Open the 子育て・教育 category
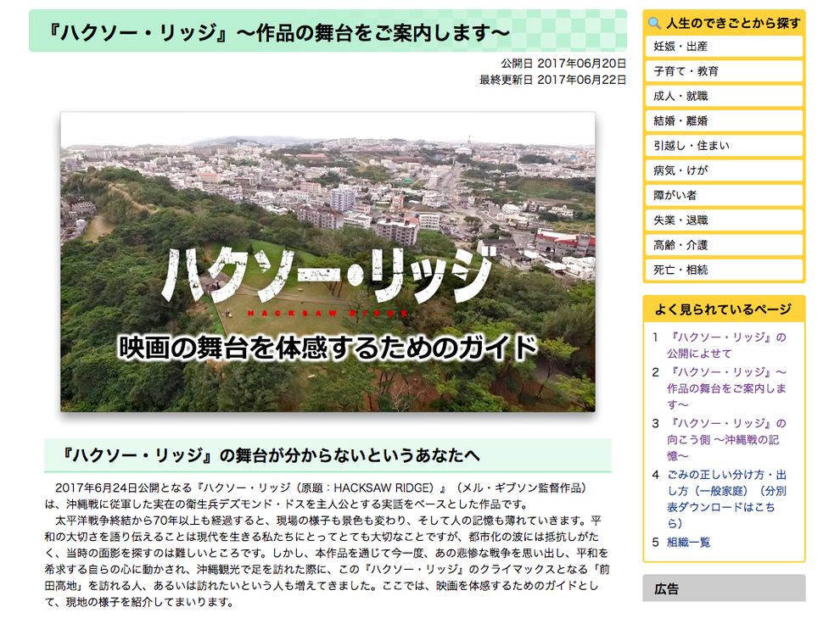 click(724, 71)
